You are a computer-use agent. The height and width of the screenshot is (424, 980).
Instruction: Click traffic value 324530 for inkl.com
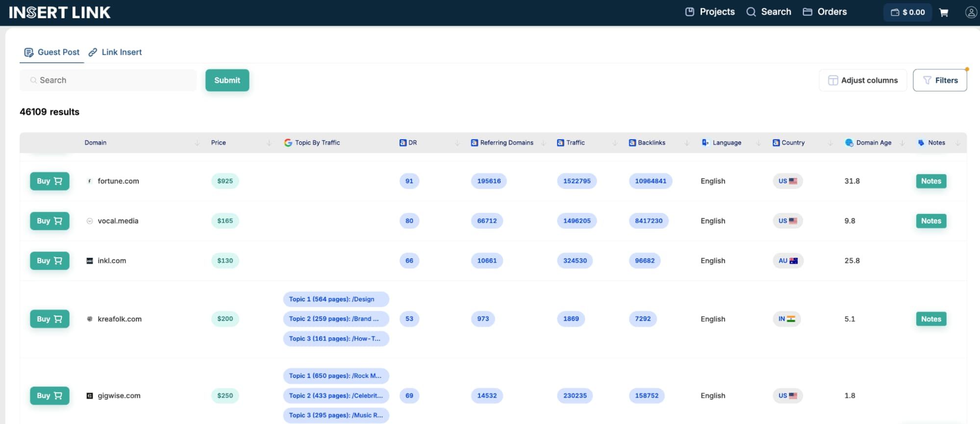[575, 261]
